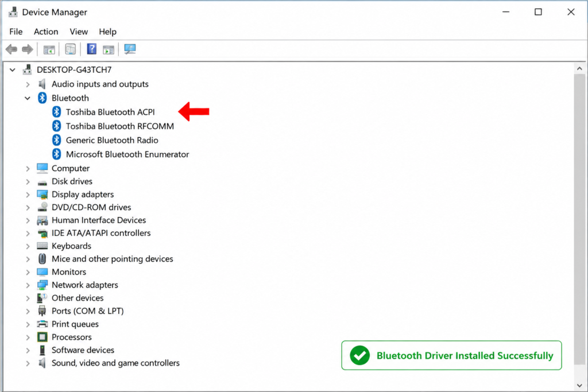Open the Action menu
The image size is (588, 392).
46,32
